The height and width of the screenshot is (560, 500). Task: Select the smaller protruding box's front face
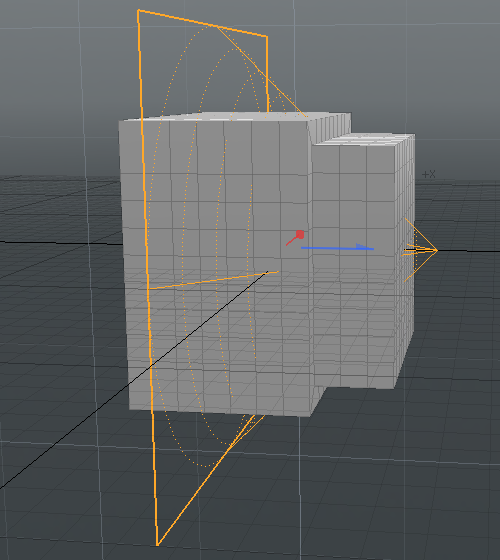click(354, 264)
